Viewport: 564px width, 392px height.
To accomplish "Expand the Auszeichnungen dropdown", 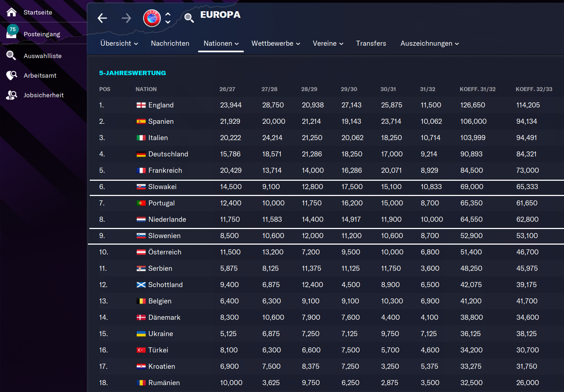I will point(430,44).
